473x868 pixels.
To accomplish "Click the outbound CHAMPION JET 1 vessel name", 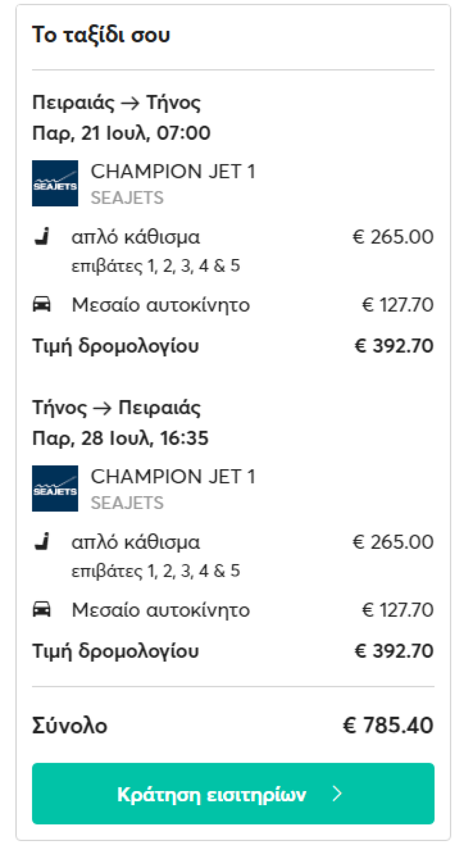I will tap(173, 171).
